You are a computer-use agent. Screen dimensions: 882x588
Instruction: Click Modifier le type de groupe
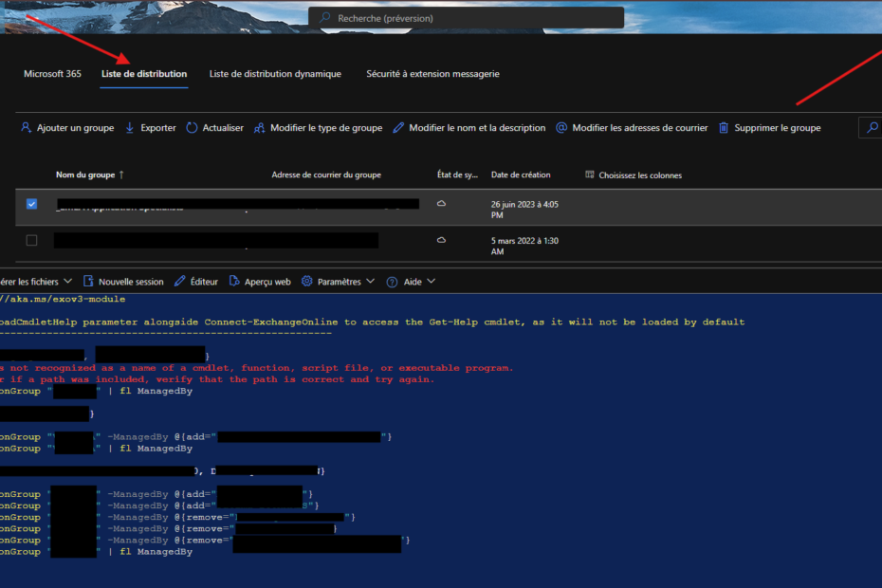coord(318,128)
